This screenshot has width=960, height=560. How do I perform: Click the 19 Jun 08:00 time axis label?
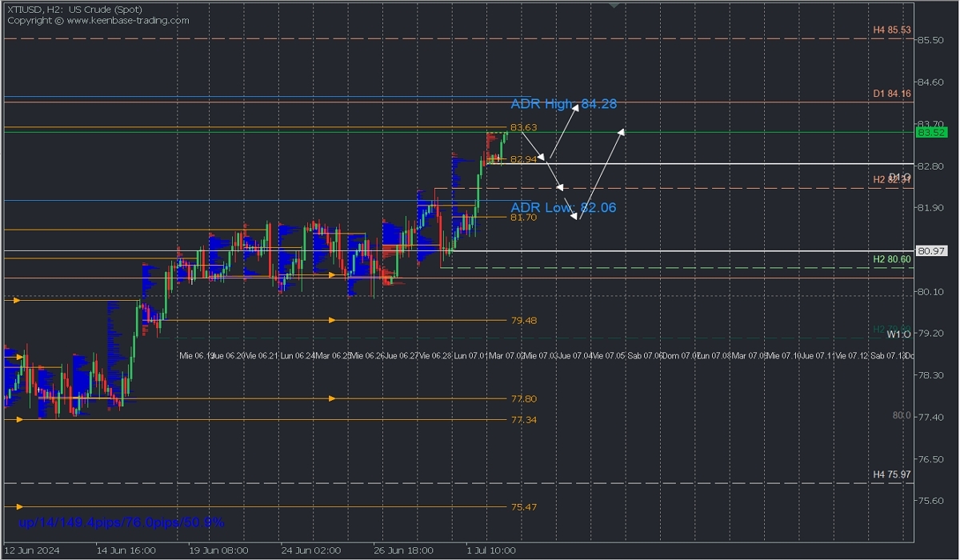pos(218,550)
